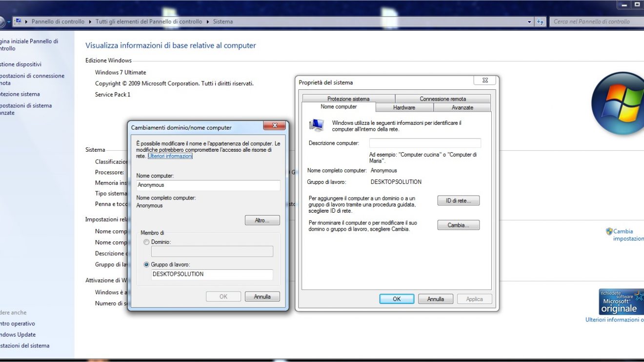Open the Avanzate tab

point(462,107)
